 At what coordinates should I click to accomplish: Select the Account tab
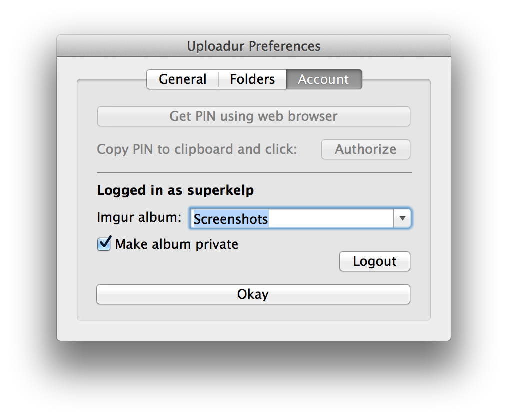[x=323, y=79]
